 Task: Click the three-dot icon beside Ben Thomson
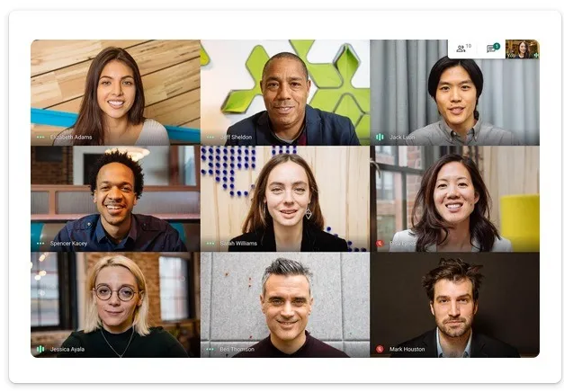(x=210, y=349)
